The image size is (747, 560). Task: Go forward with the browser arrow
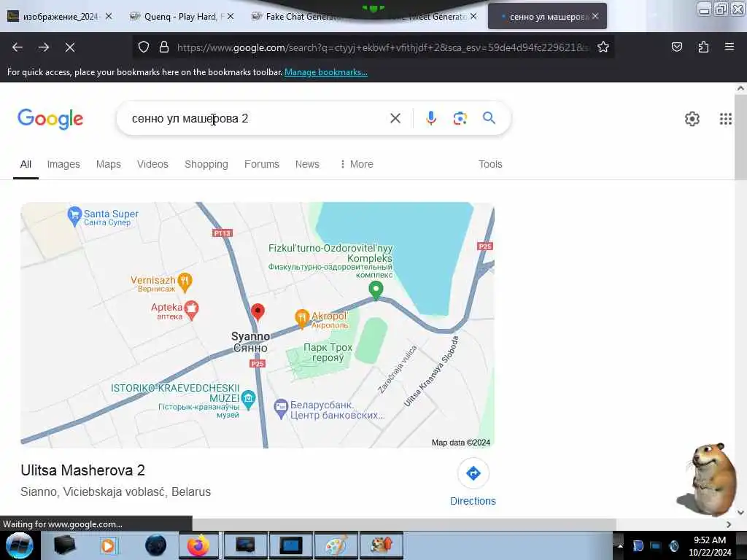(44, 47)
